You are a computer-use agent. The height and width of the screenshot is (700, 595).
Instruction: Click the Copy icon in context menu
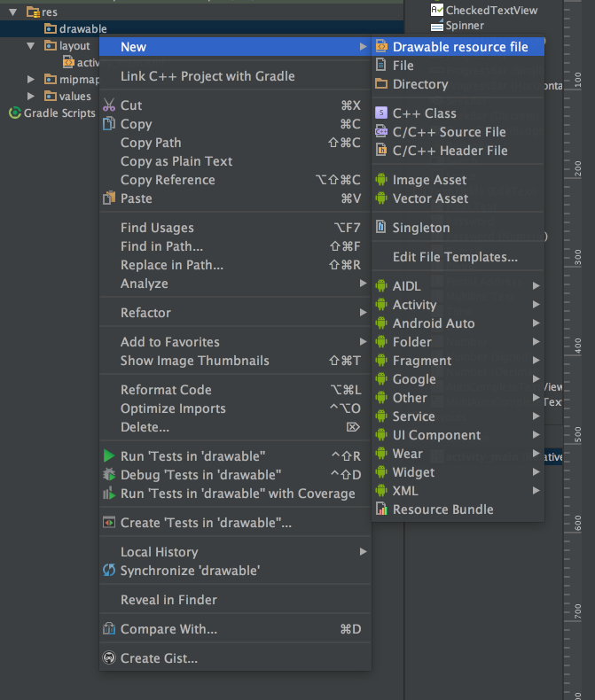[x=109, y=124]
